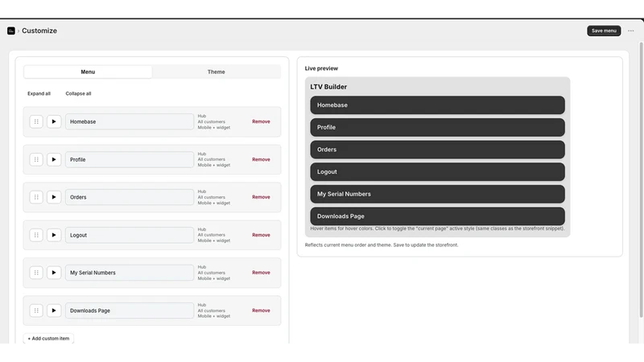
Task: Edit the Homebase label field
Action: pos(130,121)
